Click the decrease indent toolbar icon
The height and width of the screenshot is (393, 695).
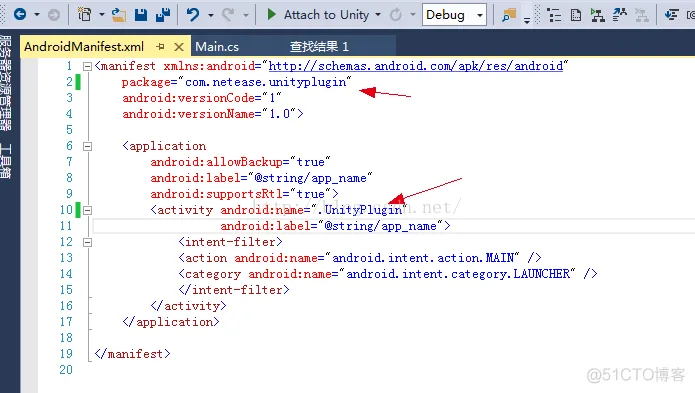[672, 15]
